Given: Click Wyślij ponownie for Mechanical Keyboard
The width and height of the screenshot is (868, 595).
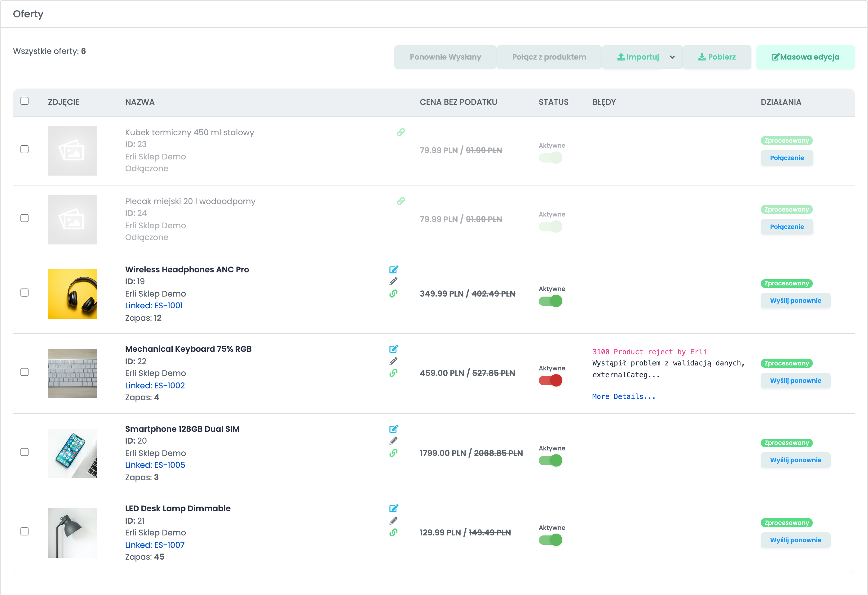Looking at the screenshot, I should pyautogui.click(x=795, y=380).
